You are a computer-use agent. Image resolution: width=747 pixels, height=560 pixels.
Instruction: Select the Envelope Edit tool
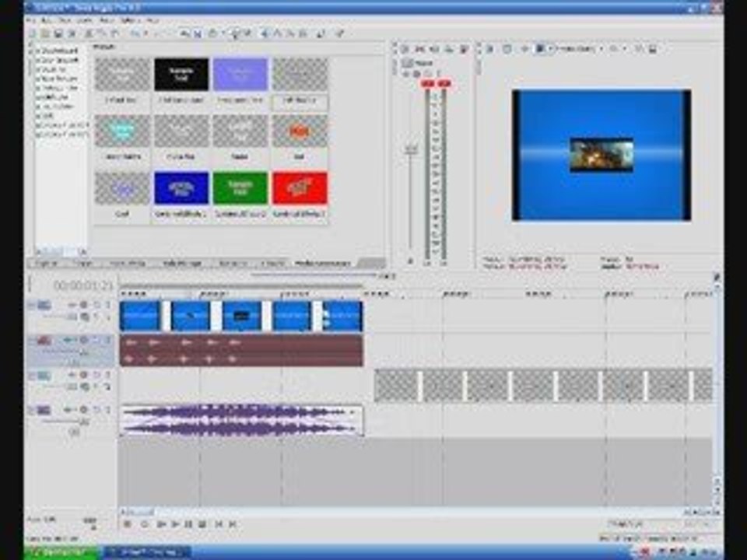(277, 33)
